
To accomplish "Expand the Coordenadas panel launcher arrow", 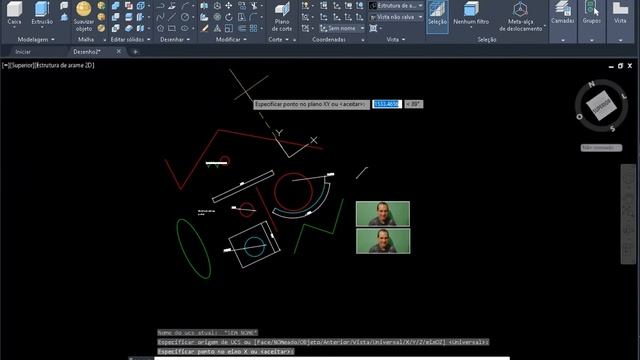I will tap(362, 40).
